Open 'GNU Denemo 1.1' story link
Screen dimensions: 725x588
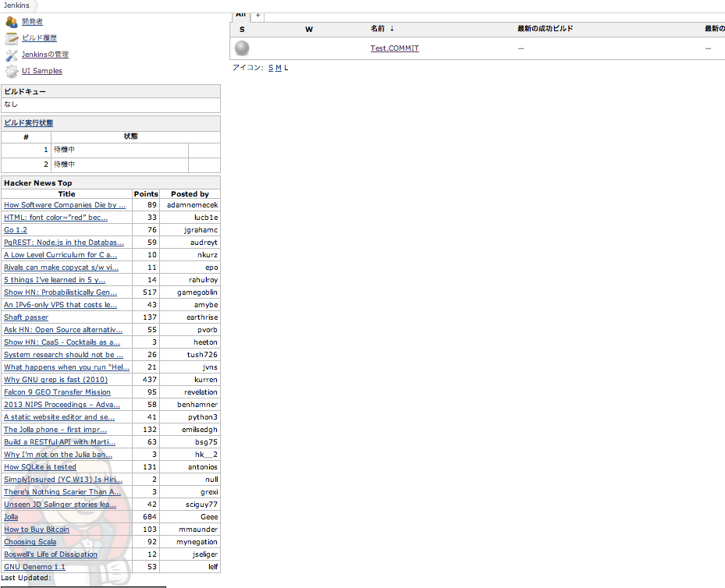34,566
